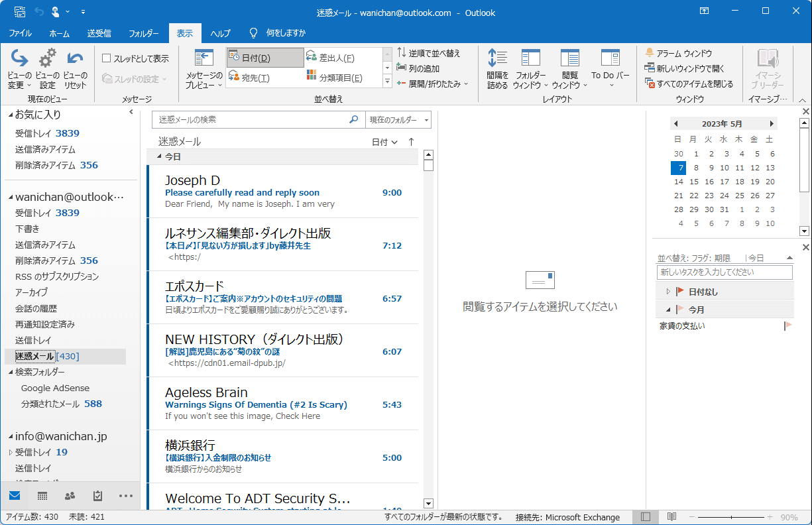Open navigation more options (…)
The height and width of the screenshot is (525, 812).
[126, 495]
